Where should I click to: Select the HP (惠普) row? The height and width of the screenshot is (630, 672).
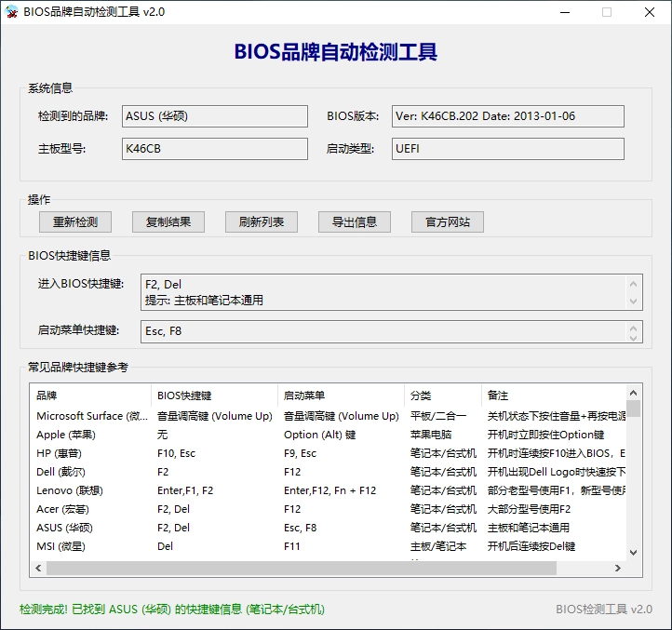[x=328, y=453]
